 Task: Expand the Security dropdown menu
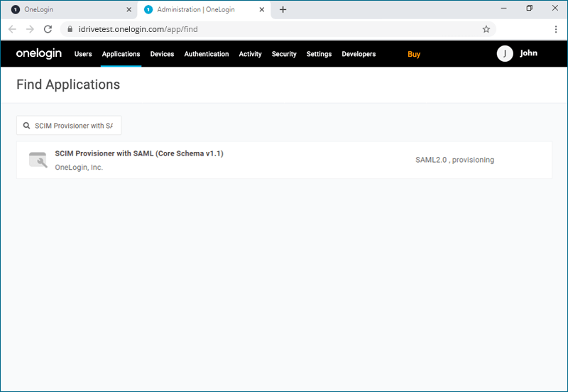click(x=284, y=54)
